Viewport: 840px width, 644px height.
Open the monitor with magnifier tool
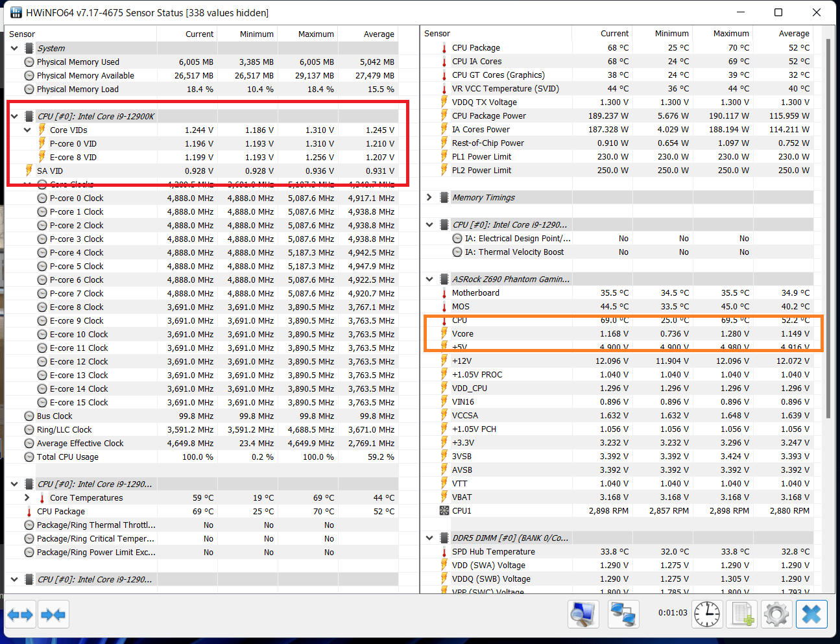pyautogui.click(x=583, y=614)
